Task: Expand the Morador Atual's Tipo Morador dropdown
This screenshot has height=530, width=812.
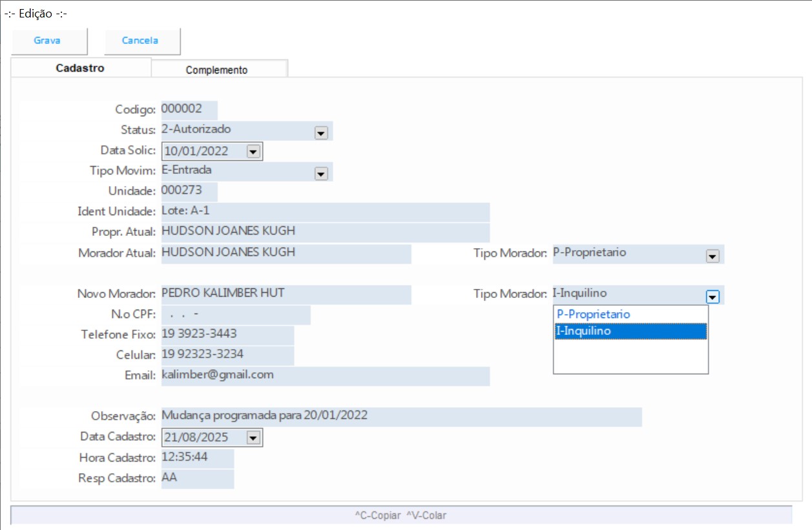Action: tap(712, 256)
